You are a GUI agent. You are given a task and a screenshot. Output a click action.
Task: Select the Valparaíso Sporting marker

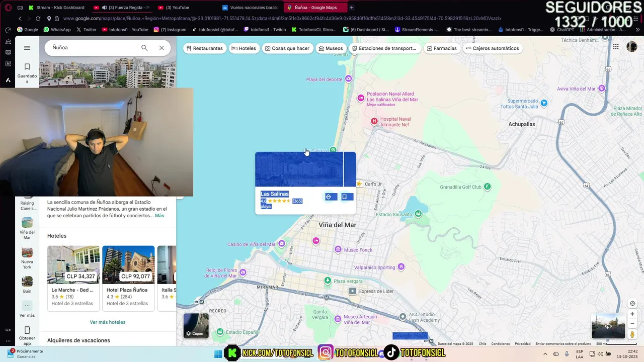(401, 266)
